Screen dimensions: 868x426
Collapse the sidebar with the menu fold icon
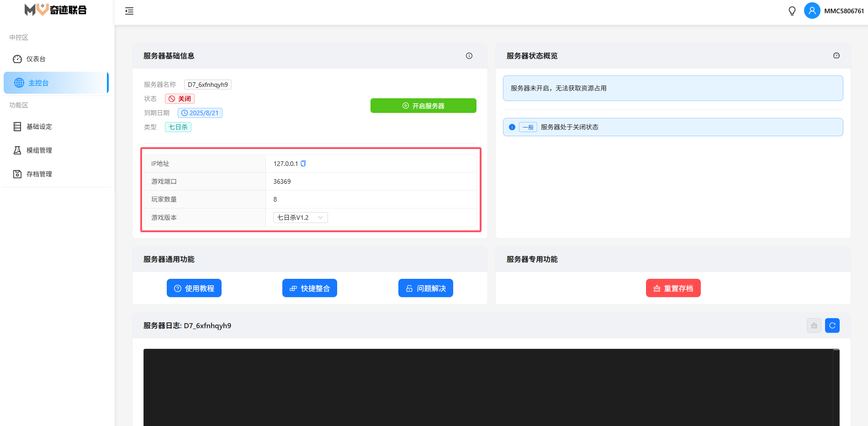[129, 11]
